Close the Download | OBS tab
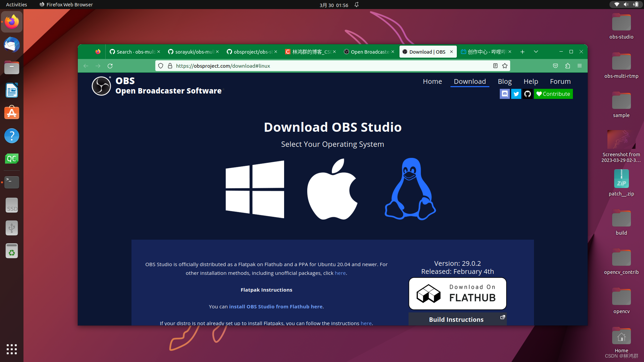The width and height of the screenshot is (644, 362). (x=451, y=52)
